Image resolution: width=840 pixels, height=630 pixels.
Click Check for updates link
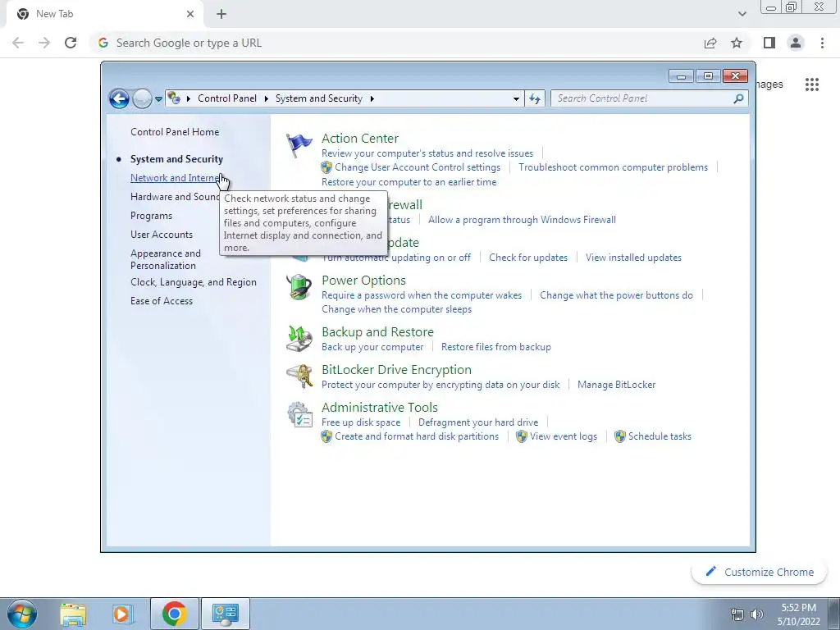tap(528, 258)
